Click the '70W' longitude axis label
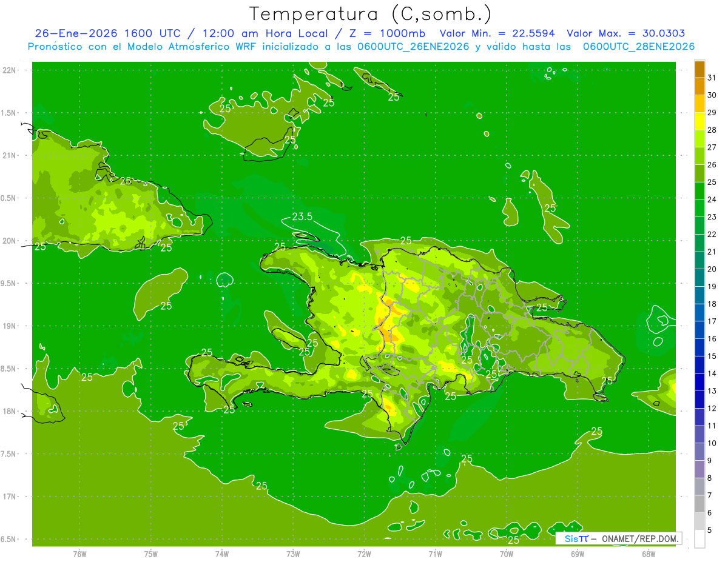 pyautogui.click(x=507, y=554)
